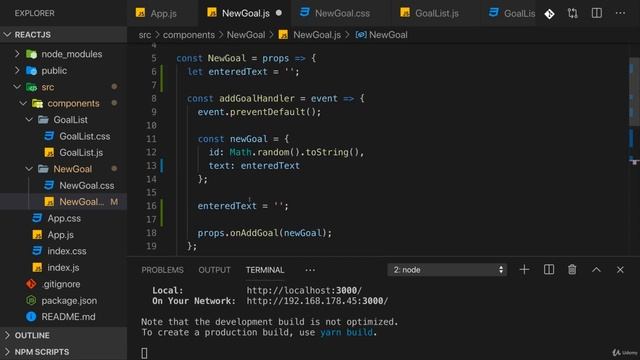Click 'enteredText' on line 16
The height and width of the screenshot is (360, 640).
click(227, 206)
